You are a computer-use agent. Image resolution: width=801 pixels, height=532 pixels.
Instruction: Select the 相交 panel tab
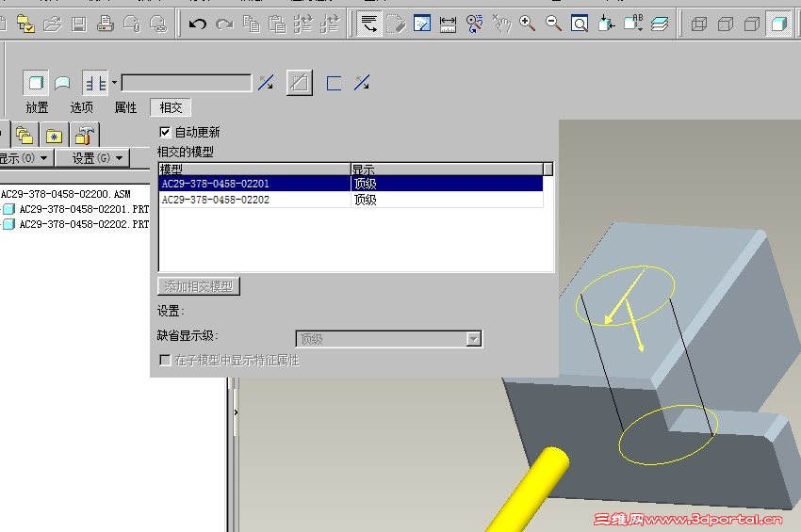coord(171,107)
